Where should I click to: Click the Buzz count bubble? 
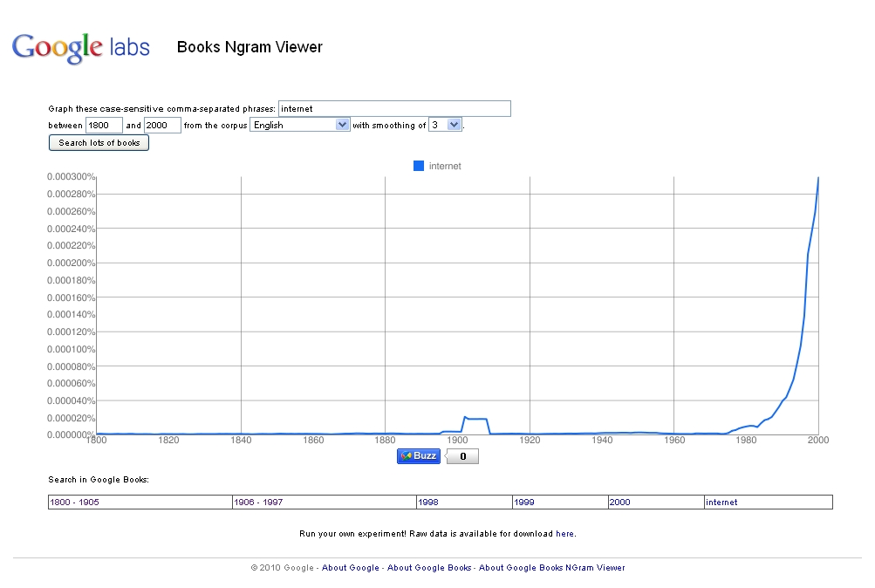pos(462,456)
